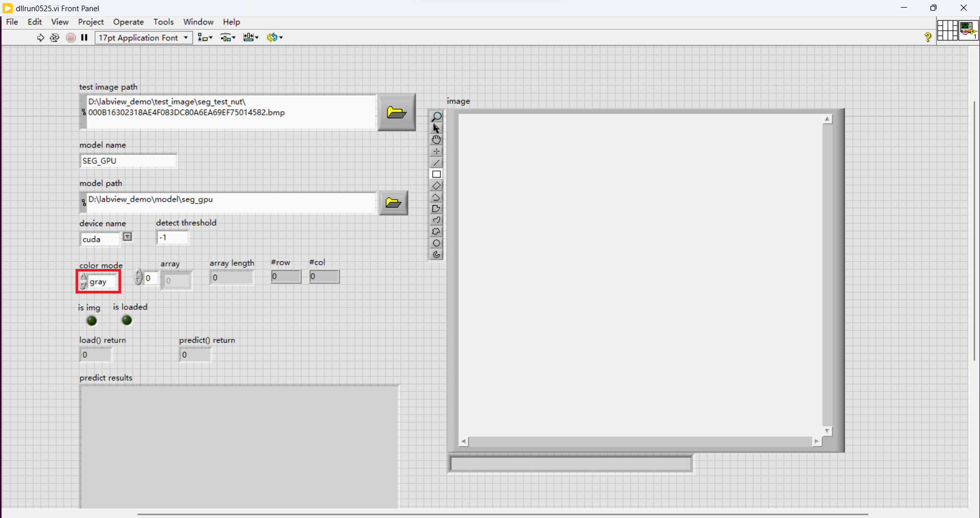Select the Selection arrow tool
This screenshot has height=518, width=980.
click(436, 128)
